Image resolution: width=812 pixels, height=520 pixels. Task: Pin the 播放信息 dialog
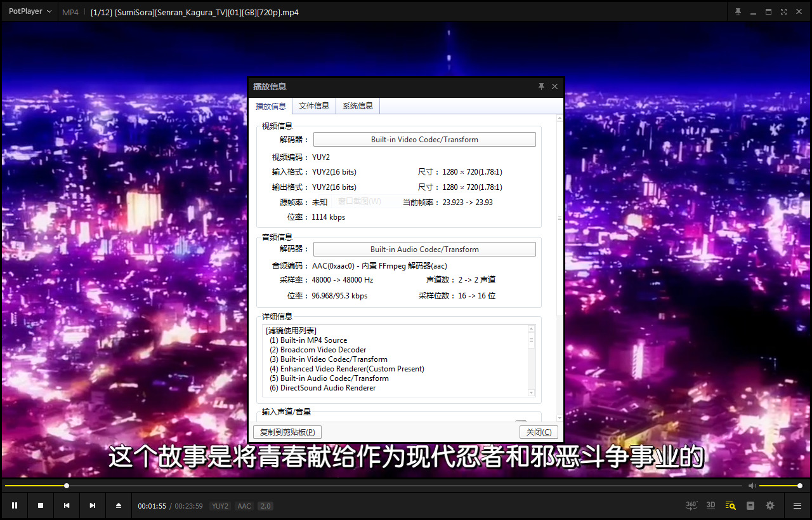(x=541, y=86)
